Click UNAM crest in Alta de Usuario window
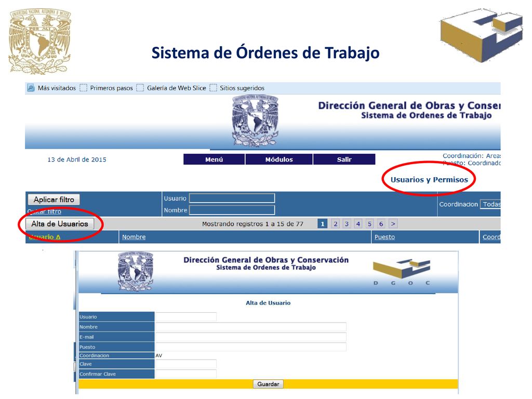Image resolution: width=532 pixels, height=399 pixels. point(136,271)
